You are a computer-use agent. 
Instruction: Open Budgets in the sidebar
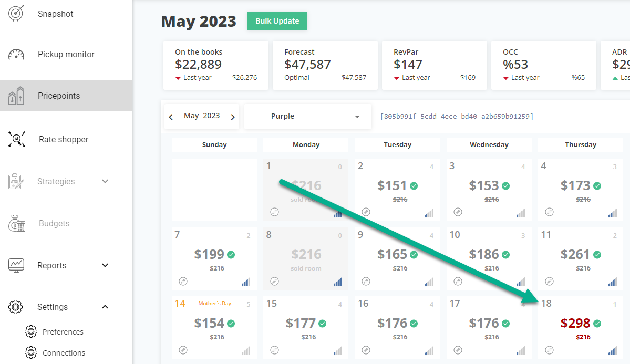click(x=54, y=223)
